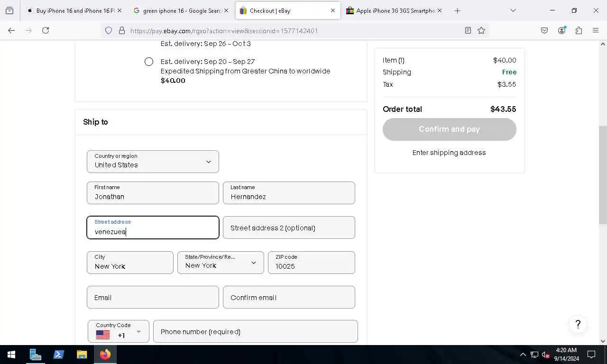
Task: List all tabs dropdown arrow
Action: 513,10
